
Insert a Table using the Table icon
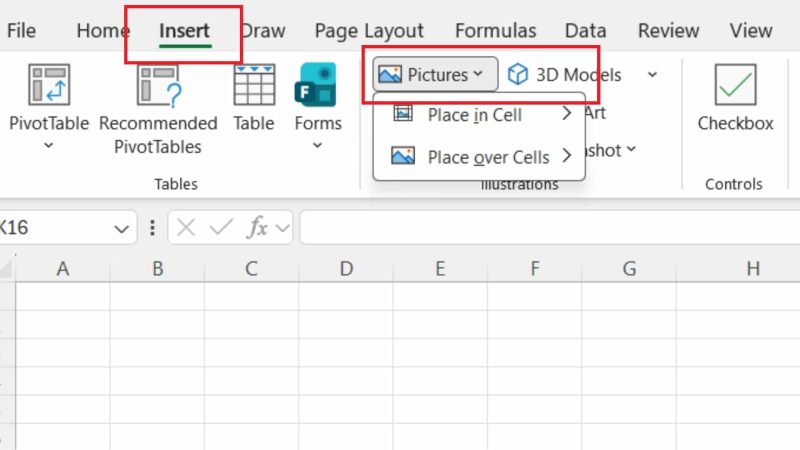coord(254,85)
